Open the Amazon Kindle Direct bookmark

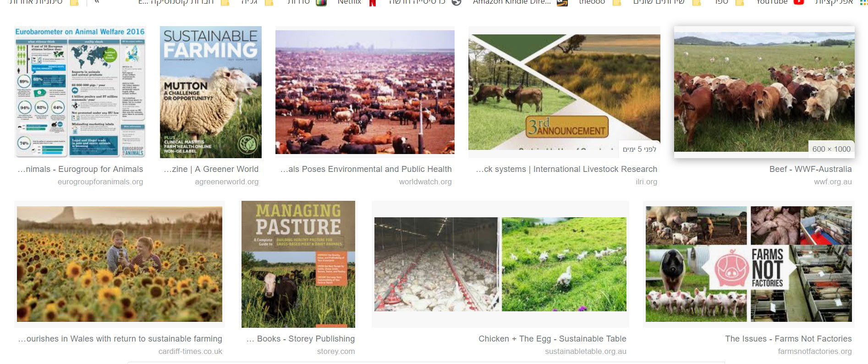tap(520, 2)
